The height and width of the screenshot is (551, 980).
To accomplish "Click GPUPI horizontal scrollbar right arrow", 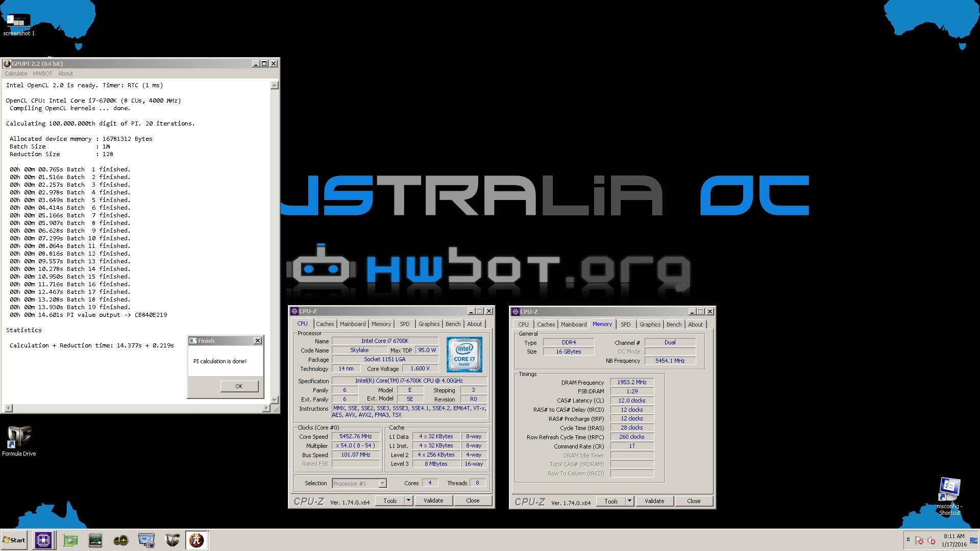I will click(x=266, y=408).
